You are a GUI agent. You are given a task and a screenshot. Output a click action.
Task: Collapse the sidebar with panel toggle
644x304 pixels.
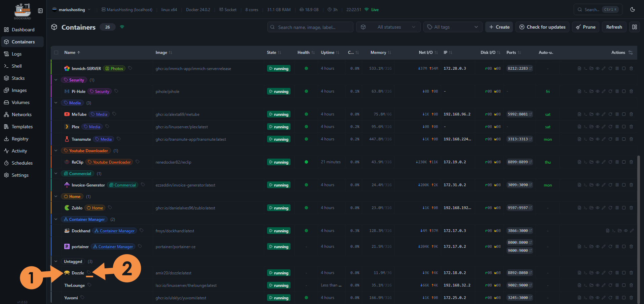tap(40, 11)
